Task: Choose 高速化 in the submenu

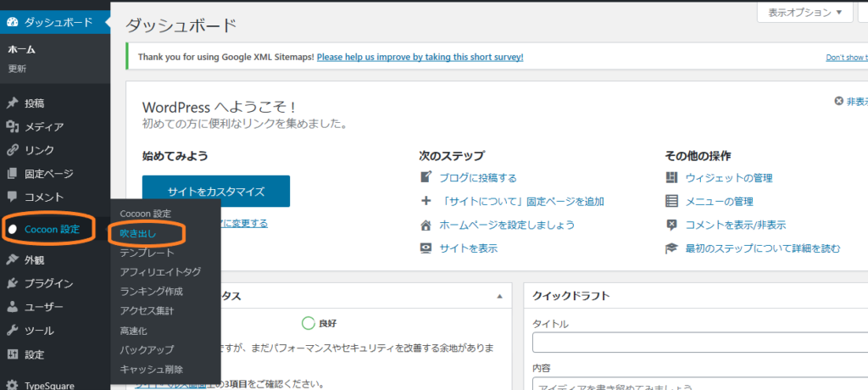Action: 133,331
